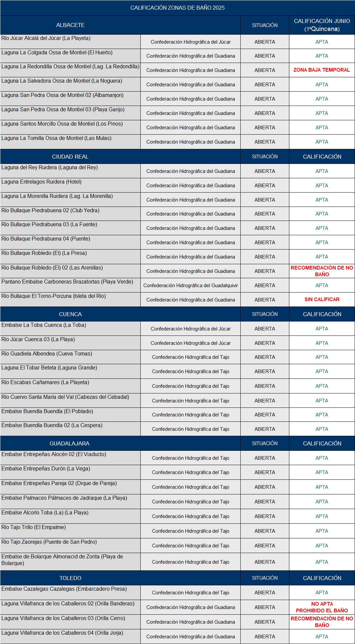Click the CUENCA section header
Screen dimensions: 355x644
tap(70, 314)
